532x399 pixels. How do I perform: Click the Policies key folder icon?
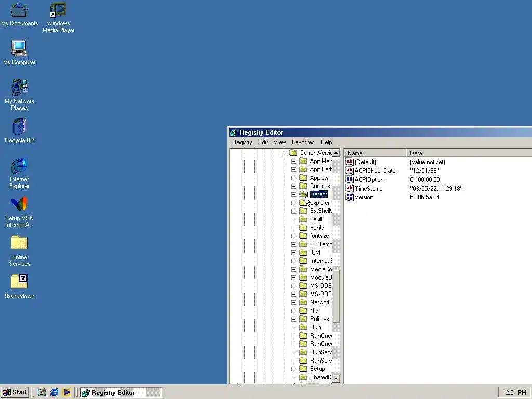pyautogui.click(x=303, y=319)
